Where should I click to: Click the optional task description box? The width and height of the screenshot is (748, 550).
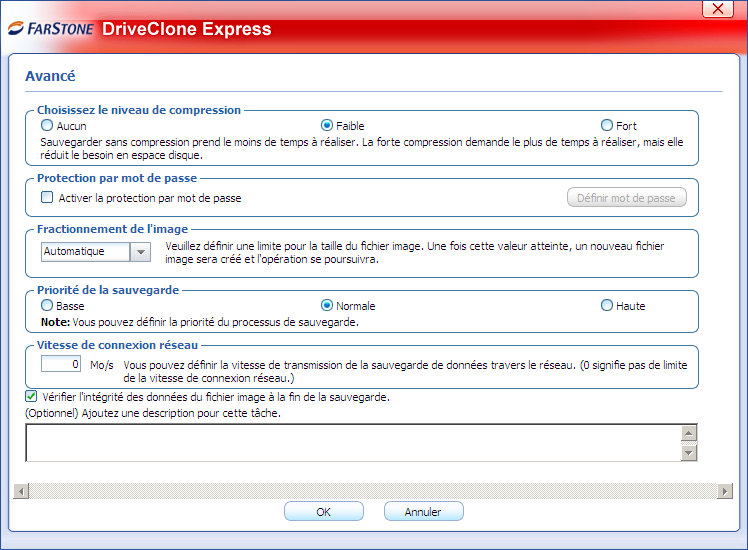353,443
